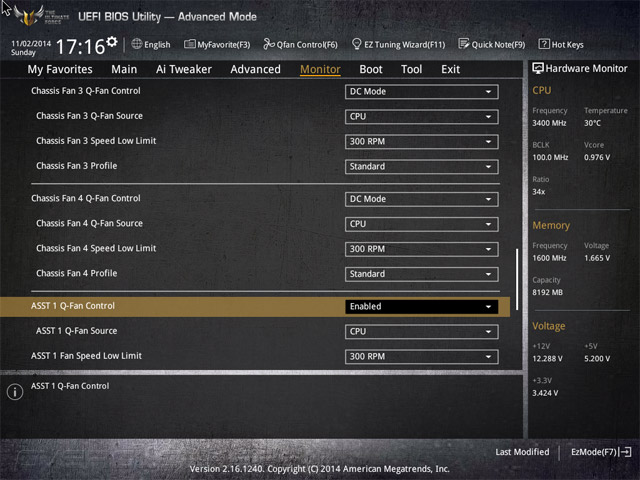Open ASST 1 Q-Fan Source dropdown
The image size is (640, 480).
421,332
